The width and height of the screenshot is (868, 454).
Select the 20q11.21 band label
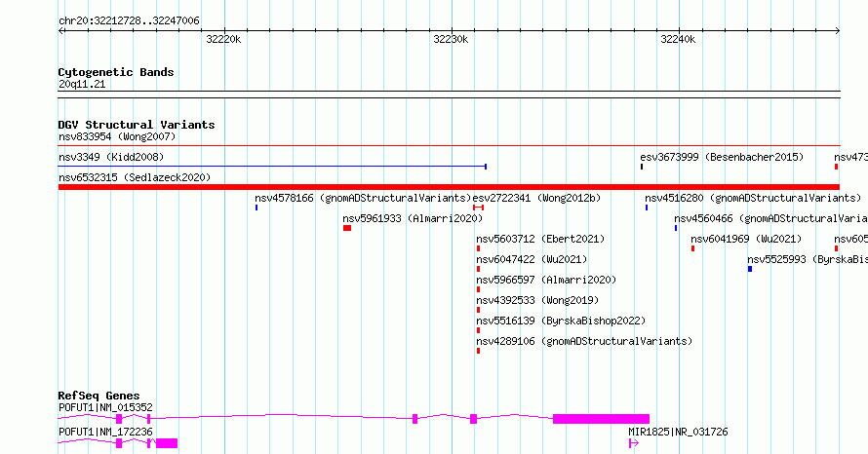pos(82,84)
